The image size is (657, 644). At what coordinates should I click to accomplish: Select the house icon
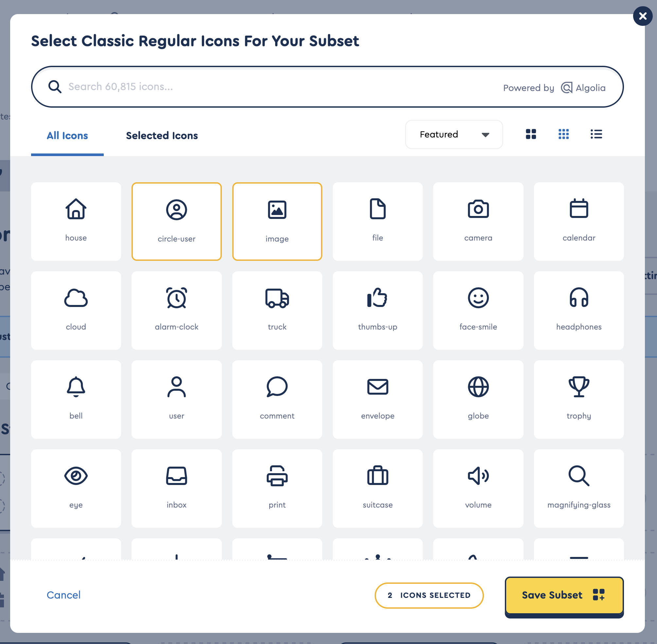click(76, 222)
